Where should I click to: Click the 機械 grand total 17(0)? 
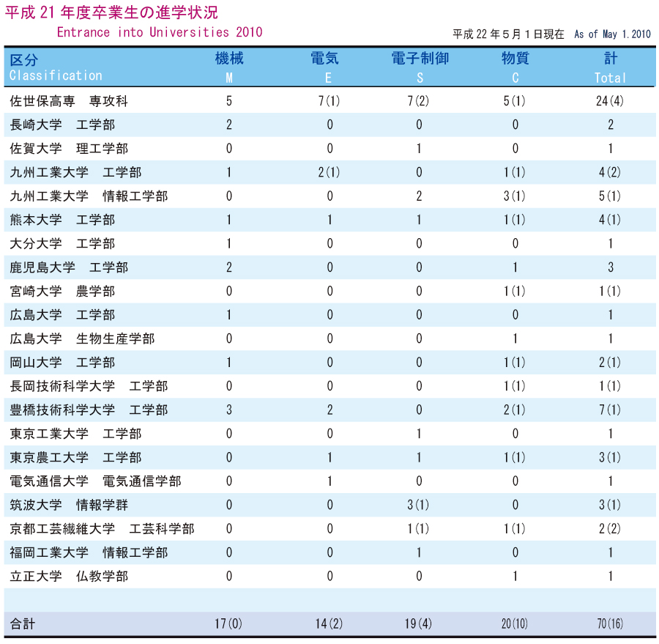[228, 623]
